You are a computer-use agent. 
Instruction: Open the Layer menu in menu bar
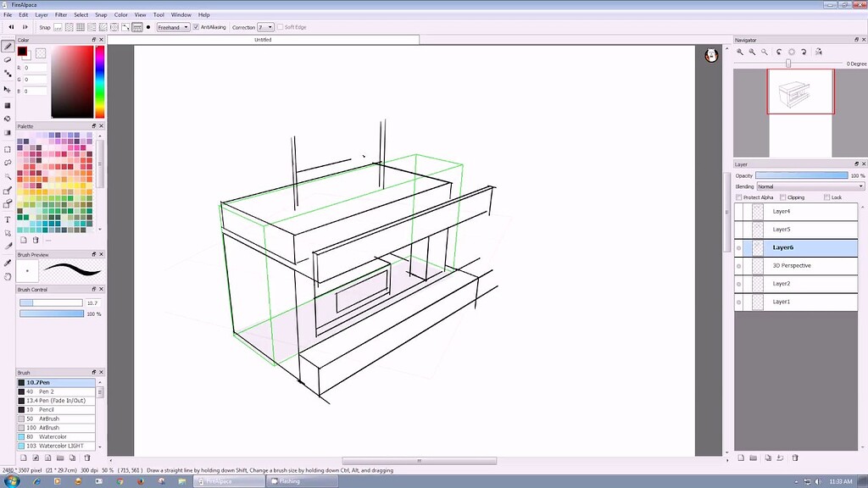[x=42, y=14]
